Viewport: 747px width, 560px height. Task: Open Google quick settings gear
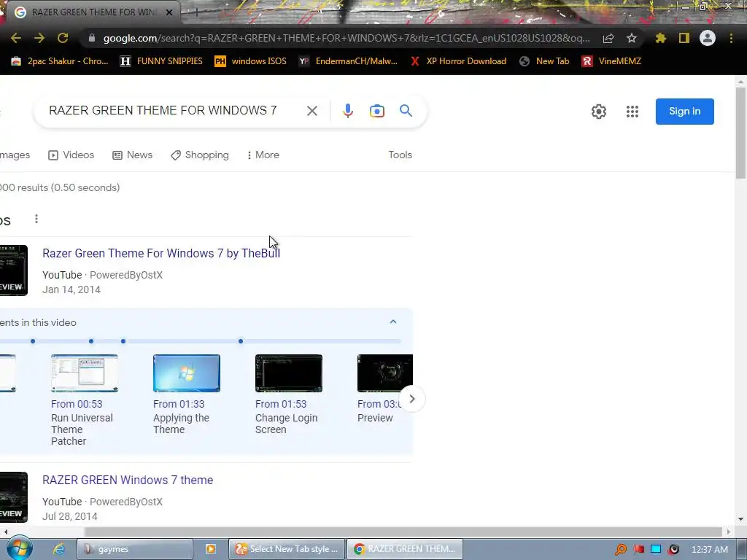coord(599,112)
